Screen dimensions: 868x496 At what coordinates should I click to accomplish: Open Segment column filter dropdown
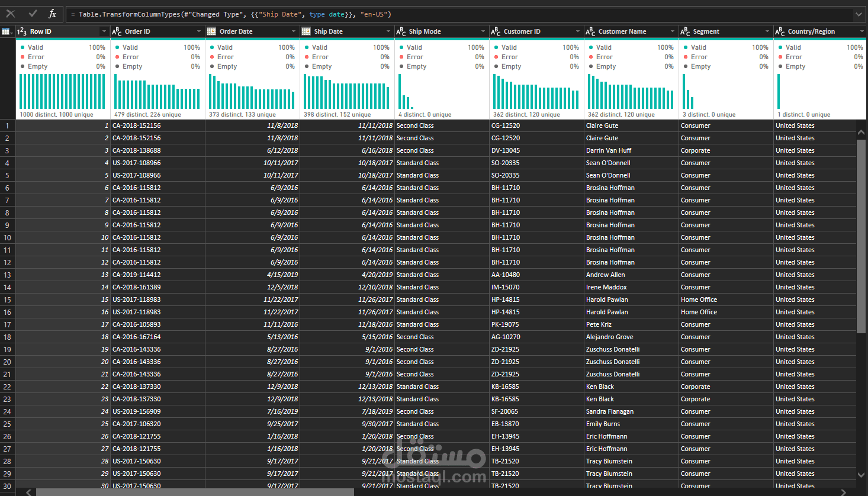pyautogui.click(x=767, y=31)
